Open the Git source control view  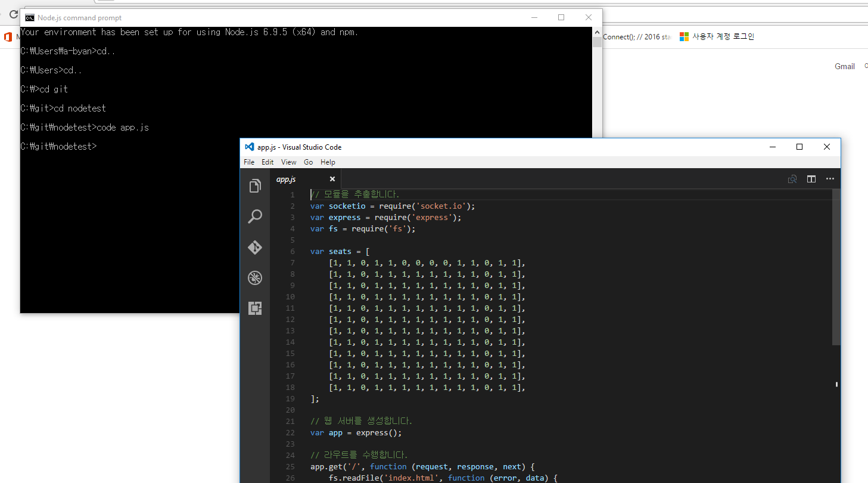(255, 247)
